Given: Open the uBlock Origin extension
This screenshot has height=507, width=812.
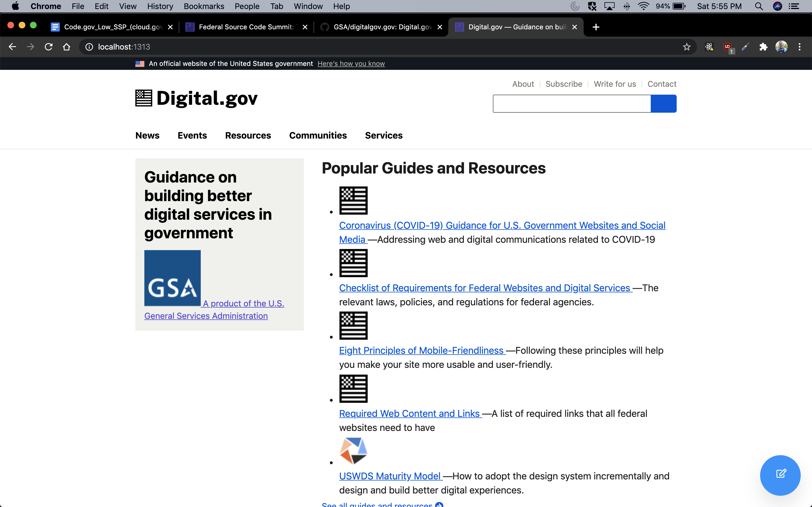Looking at the screenshot, I should (x=727, y=47).
